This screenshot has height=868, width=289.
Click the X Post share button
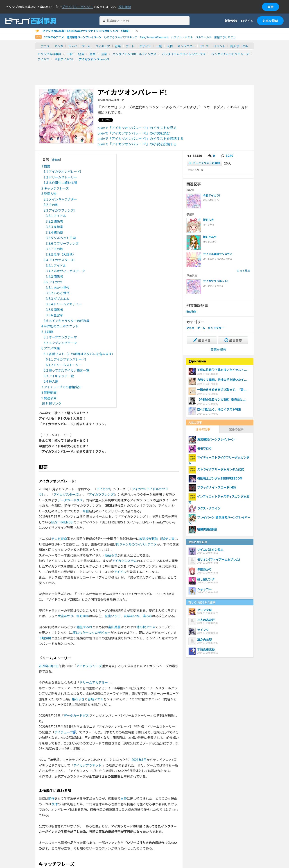106,120
